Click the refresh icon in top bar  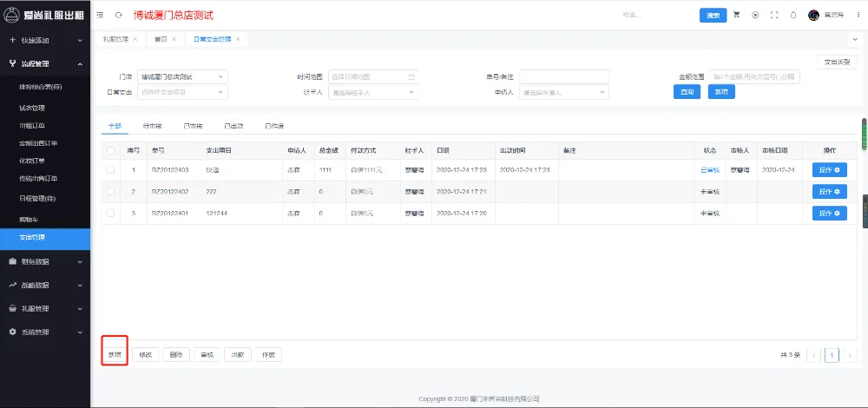[118, 16]
